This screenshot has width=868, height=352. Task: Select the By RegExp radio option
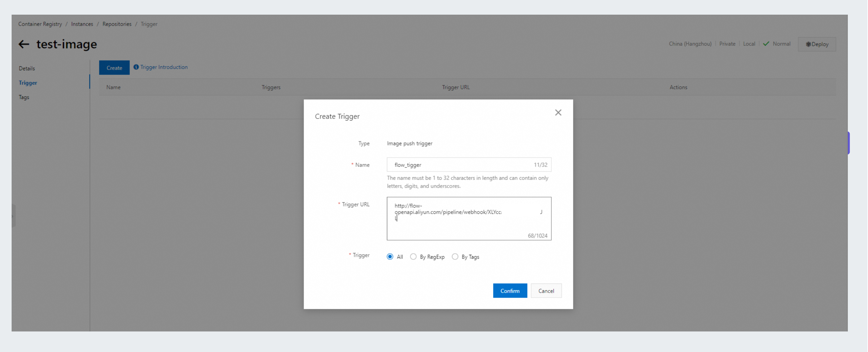[x=413, y=257]
